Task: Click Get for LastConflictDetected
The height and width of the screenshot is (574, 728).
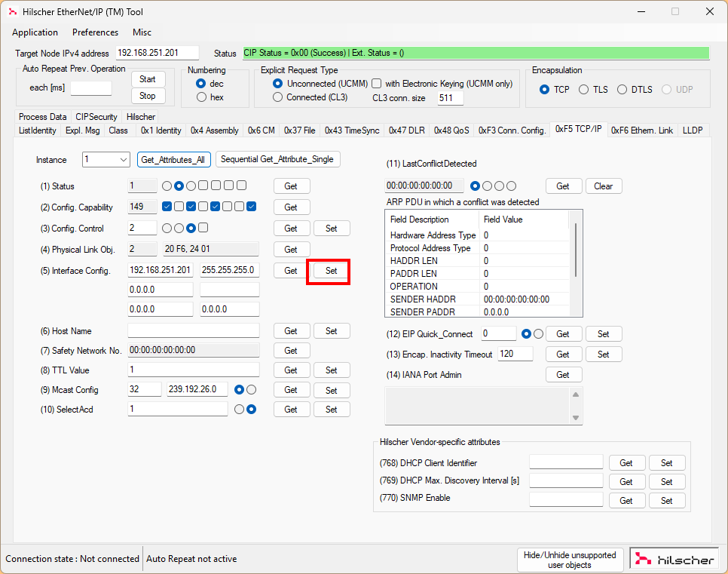Action: pyautogui.click(x=563, y=186)
